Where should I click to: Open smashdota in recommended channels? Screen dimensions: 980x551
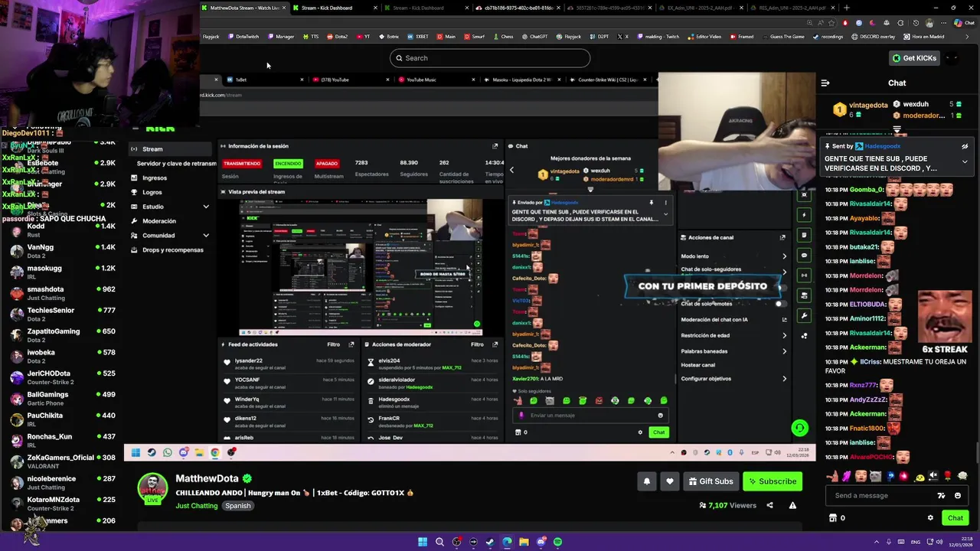pos(64,293)
